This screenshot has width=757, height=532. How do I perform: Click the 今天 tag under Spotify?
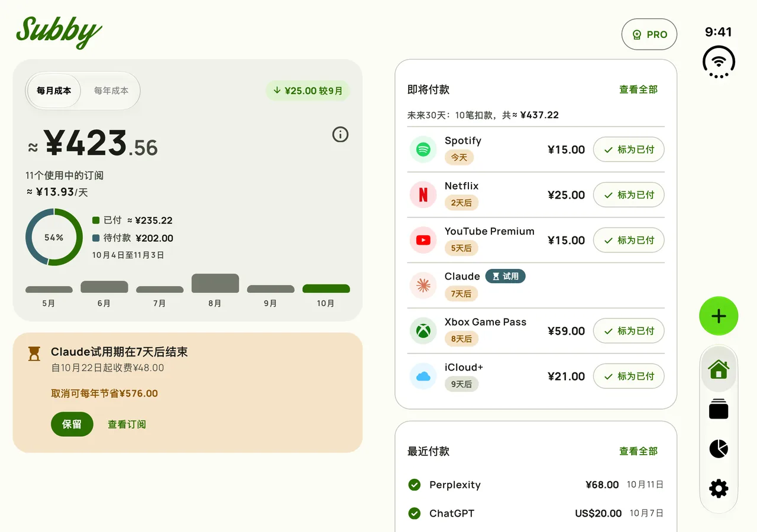click(x=459, y=157)
